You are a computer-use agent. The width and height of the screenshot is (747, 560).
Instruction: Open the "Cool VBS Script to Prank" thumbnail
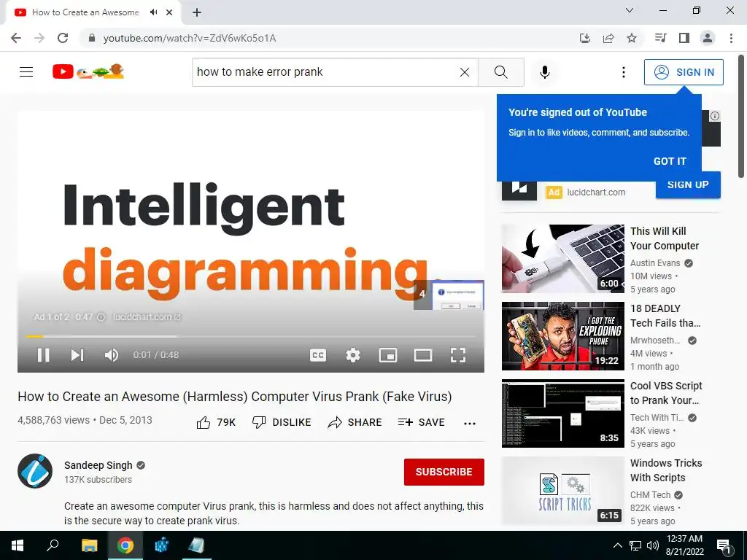(562, 413)
